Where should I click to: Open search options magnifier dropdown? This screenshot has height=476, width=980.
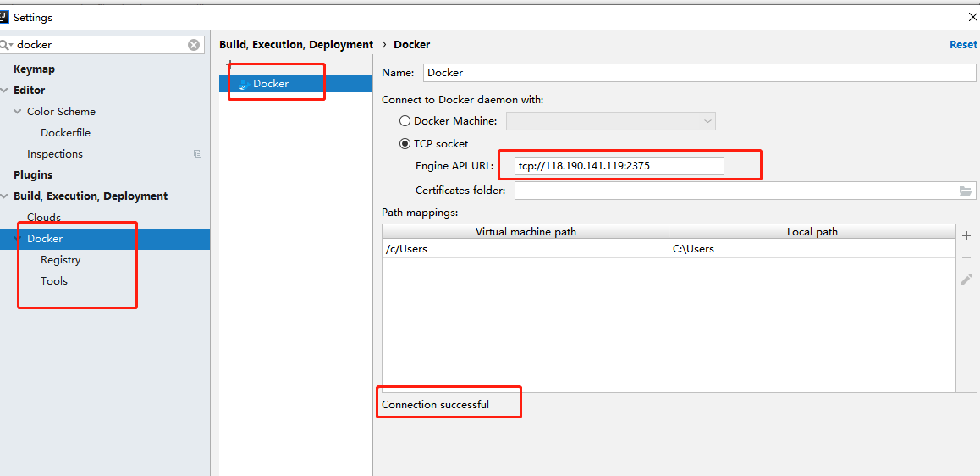pyautogui.click(x=6, y=44)
